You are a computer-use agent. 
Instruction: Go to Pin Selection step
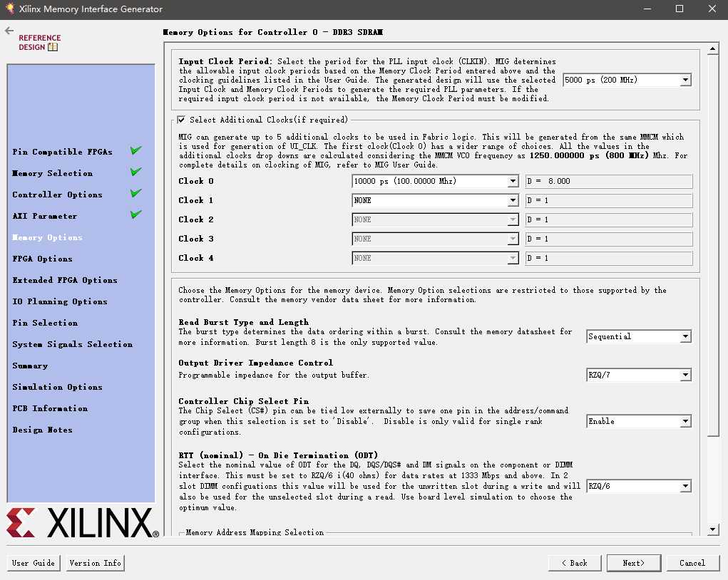[45, 323]
